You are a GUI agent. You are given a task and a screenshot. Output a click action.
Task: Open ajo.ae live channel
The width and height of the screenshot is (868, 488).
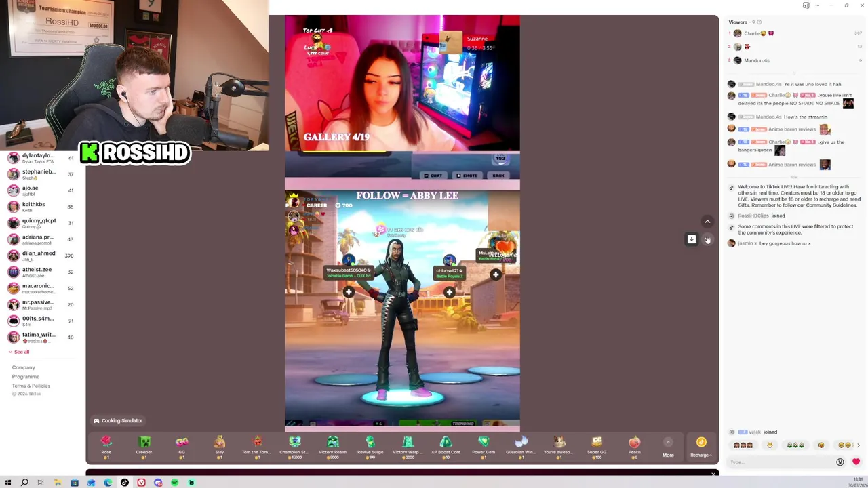click(41, 190)
